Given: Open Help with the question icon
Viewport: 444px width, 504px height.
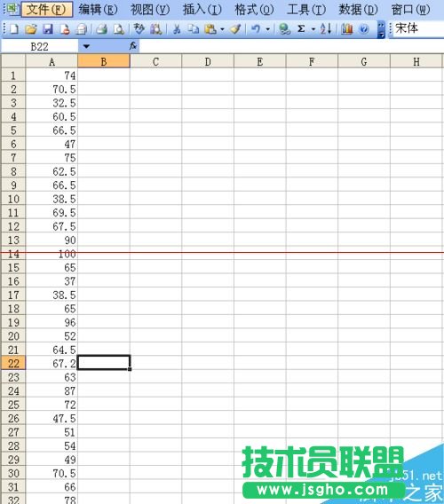Looking at the screenshot, I should 363,29.
